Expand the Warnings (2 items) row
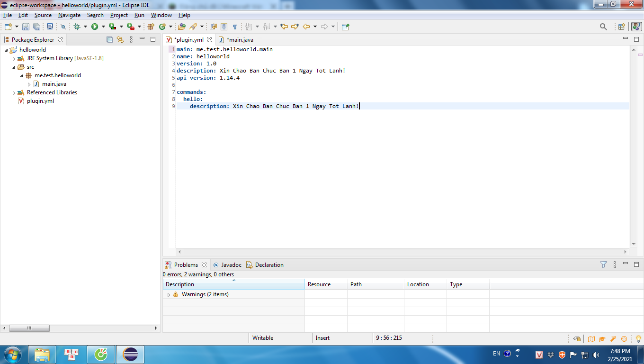 click(169, 295)
